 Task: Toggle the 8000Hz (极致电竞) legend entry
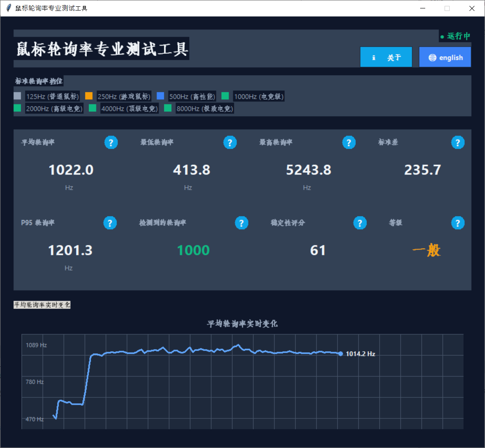pyautogui.click(x=205, y=108)
